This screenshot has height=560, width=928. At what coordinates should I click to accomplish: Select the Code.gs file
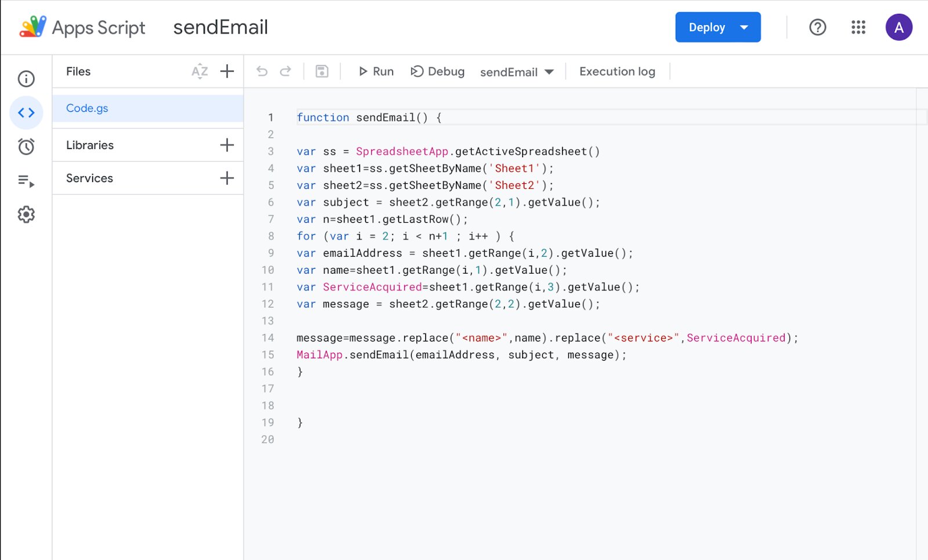[87, 108]
